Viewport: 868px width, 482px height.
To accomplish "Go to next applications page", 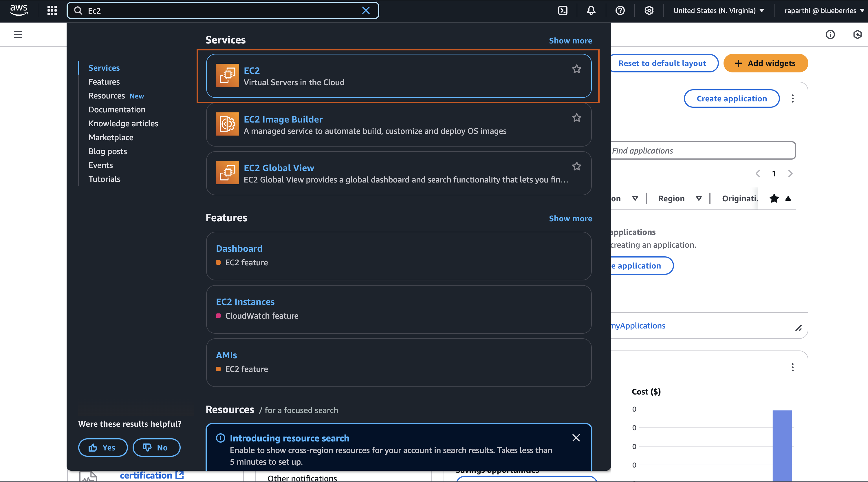I will 790,174.
